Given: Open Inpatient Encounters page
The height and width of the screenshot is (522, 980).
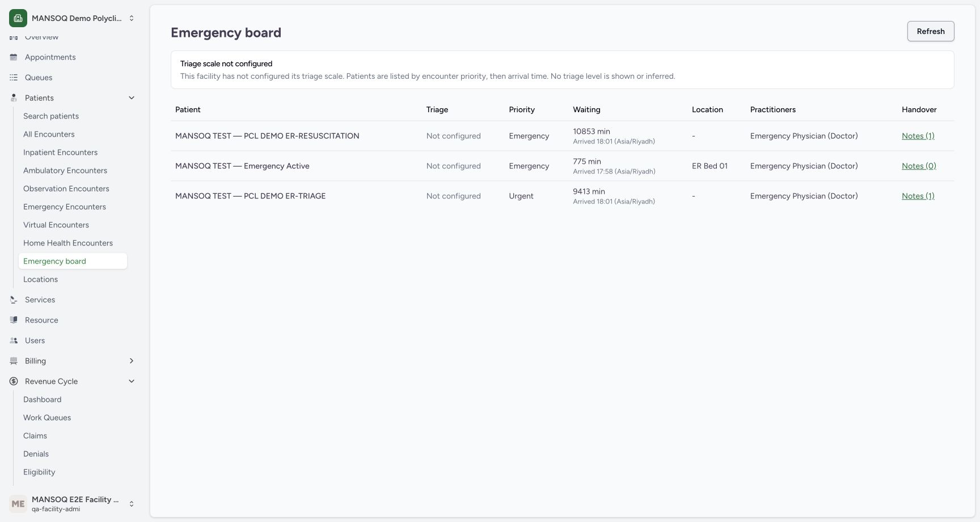Looking at the screenshot, I should [60, 152].
